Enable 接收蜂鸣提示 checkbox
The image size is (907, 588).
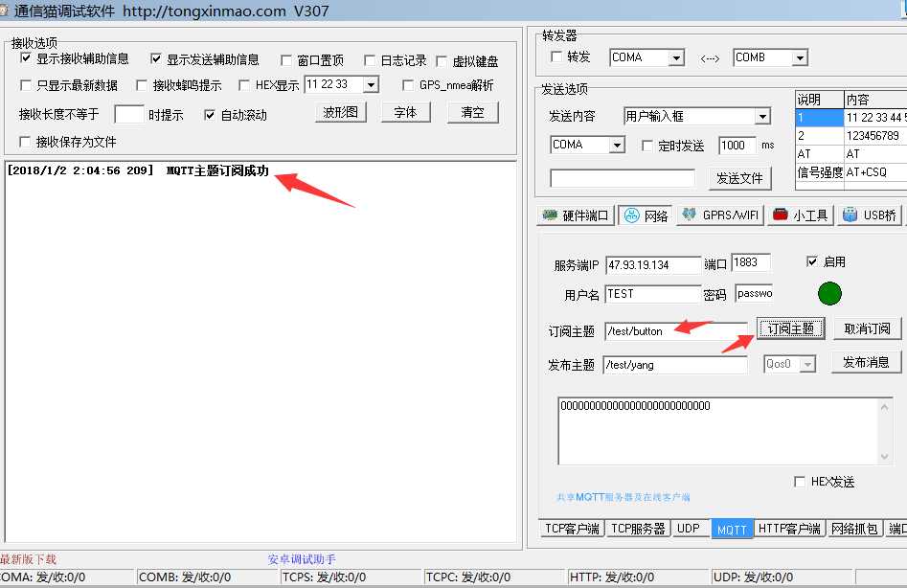[141, 85]
